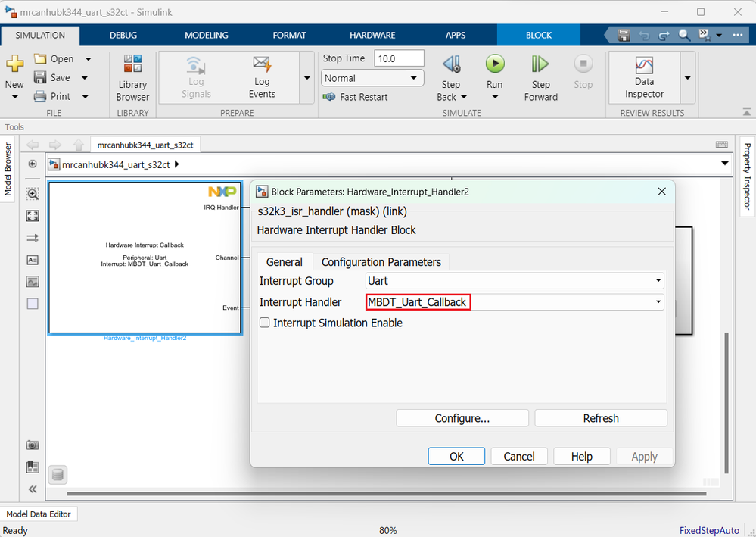756x537 pixels.
Task: Open the Model Data Editor panel
Action: point(39,514)
